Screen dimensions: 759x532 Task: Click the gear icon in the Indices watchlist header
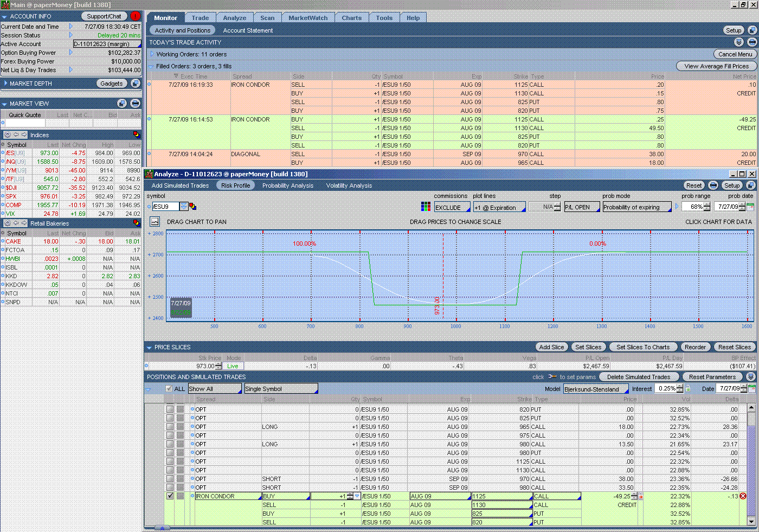click(x=8, y=135)
